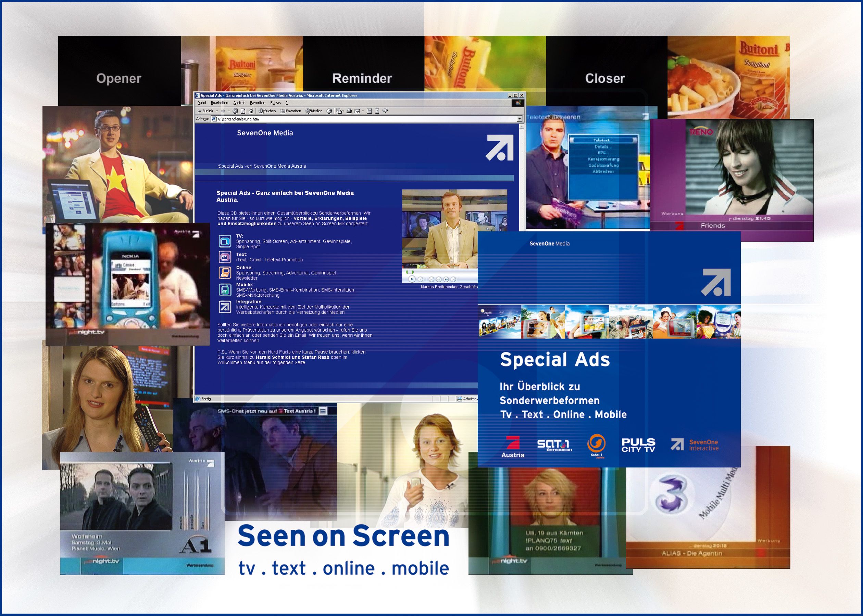Image resolution: width=863 pixels, height=616 pixels.
Task: Click the Opener video panel
Action: (x=119, y=70)
